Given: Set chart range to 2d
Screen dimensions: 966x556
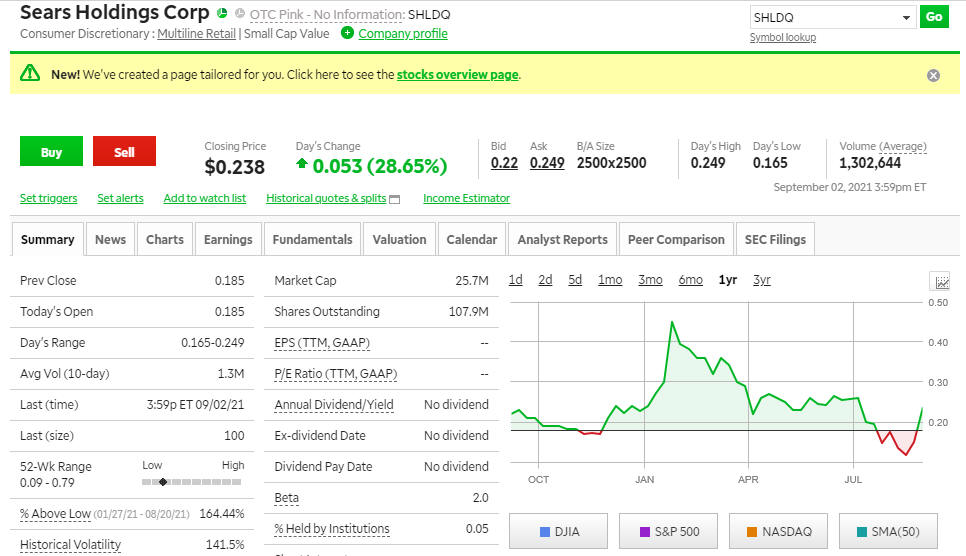Looking at the screenshot, I should 545,280.
